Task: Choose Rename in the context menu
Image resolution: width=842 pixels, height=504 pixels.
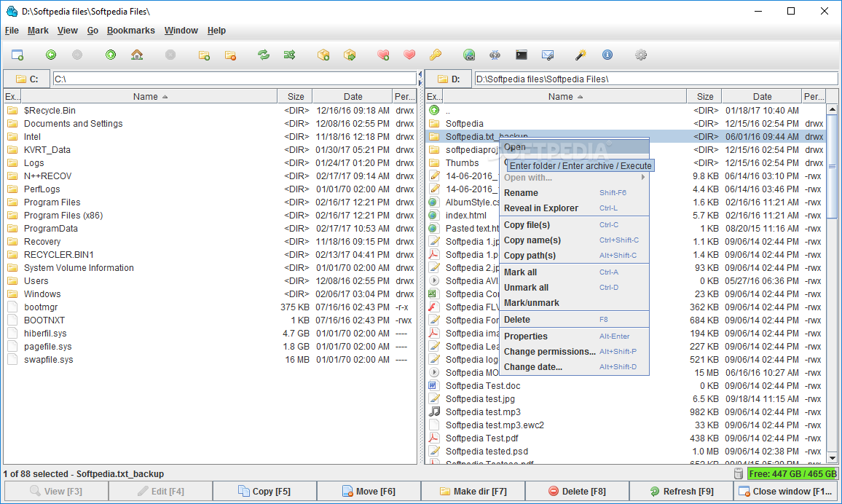Action: click(x=574, y=193)
